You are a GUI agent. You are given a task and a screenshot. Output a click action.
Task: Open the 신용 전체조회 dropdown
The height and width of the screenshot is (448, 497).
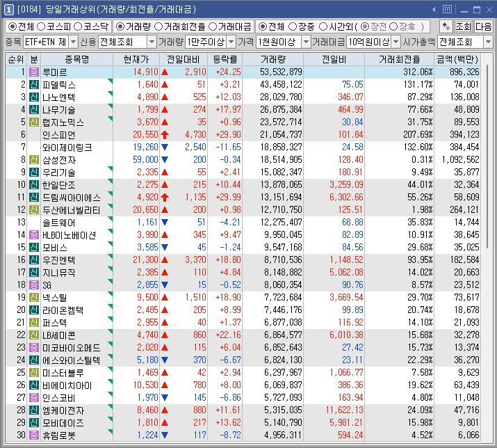click(x=152, y=42)
